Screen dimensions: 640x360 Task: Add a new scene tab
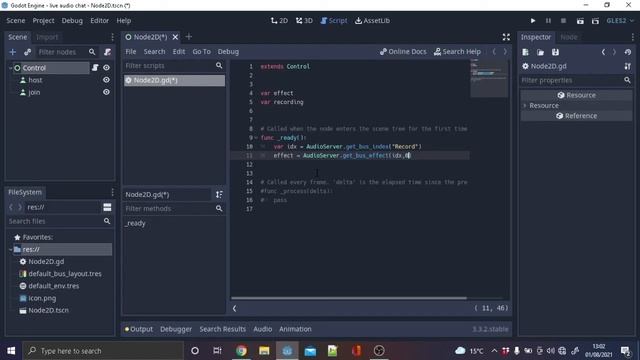click(x=189, y=37)
